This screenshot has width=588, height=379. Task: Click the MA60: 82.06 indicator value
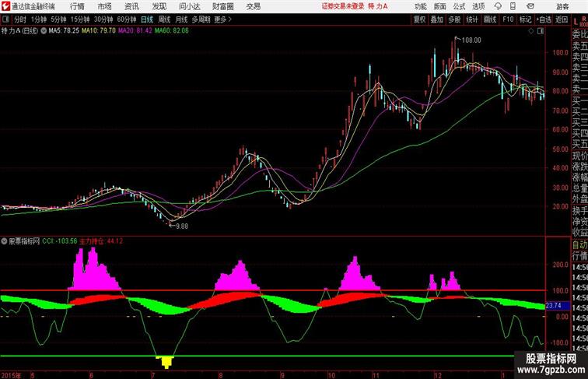click(172, 31)
